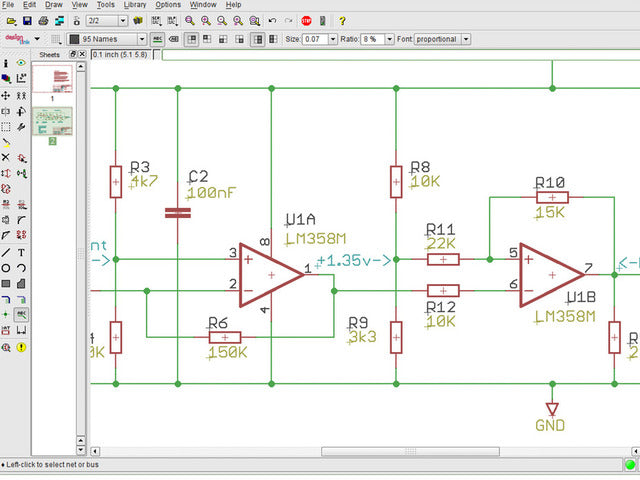Select the Move tool with crossed arrows
640x480 pixels.
pyautogui.click(x=7, y=94)
